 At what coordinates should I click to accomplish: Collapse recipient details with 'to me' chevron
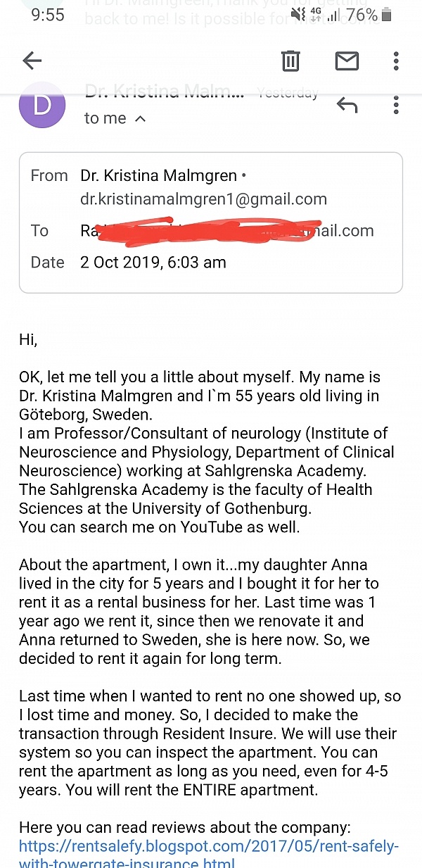pos(140,119)
